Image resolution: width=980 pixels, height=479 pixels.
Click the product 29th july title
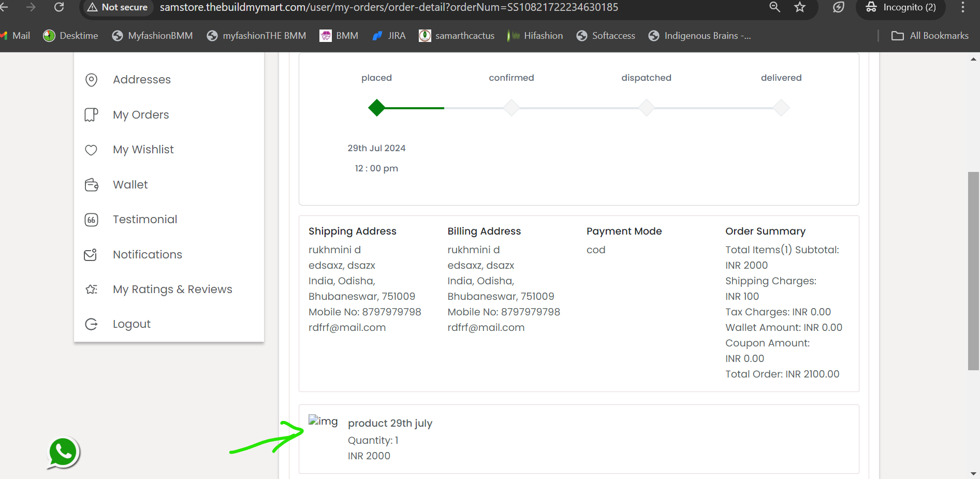[390, 423]
